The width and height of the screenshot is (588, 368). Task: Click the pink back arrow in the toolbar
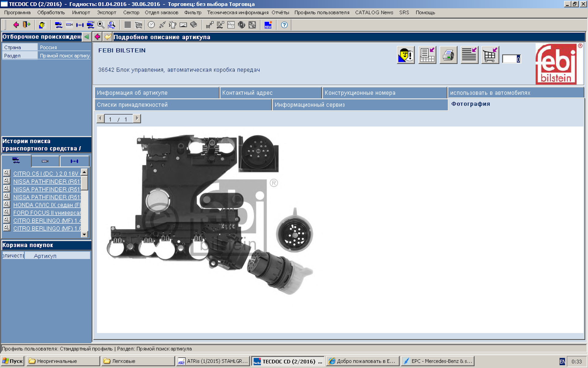tap(16, 25)
